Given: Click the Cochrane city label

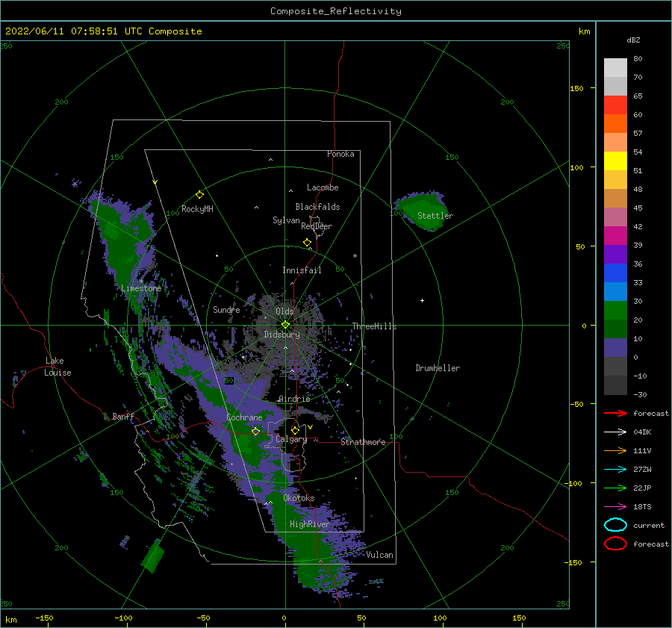Looking at the screenshot, I should coord(244,417).
